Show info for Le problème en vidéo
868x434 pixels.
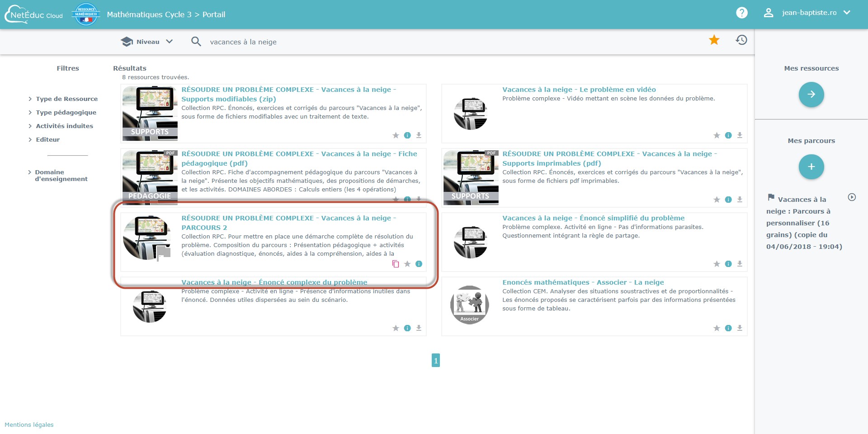pyautogui.click(x=728, y=135)
